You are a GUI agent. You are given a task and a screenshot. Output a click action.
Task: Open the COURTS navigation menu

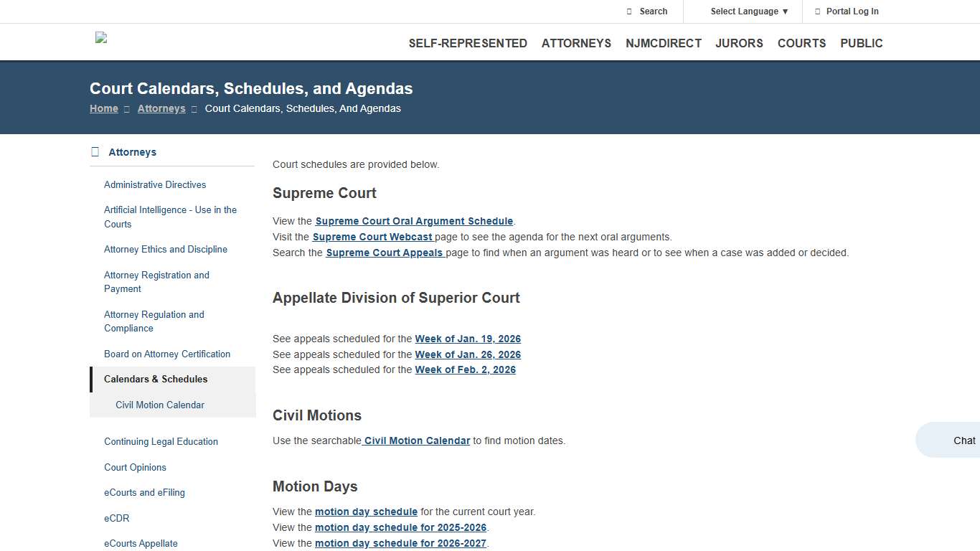[801, 43]
